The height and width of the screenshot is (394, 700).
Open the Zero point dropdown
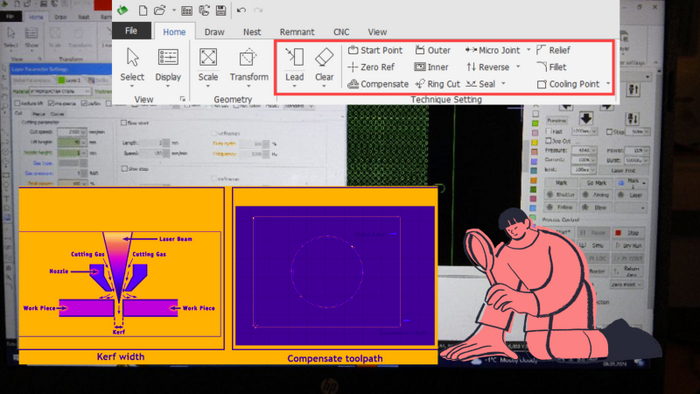point(627,284)
